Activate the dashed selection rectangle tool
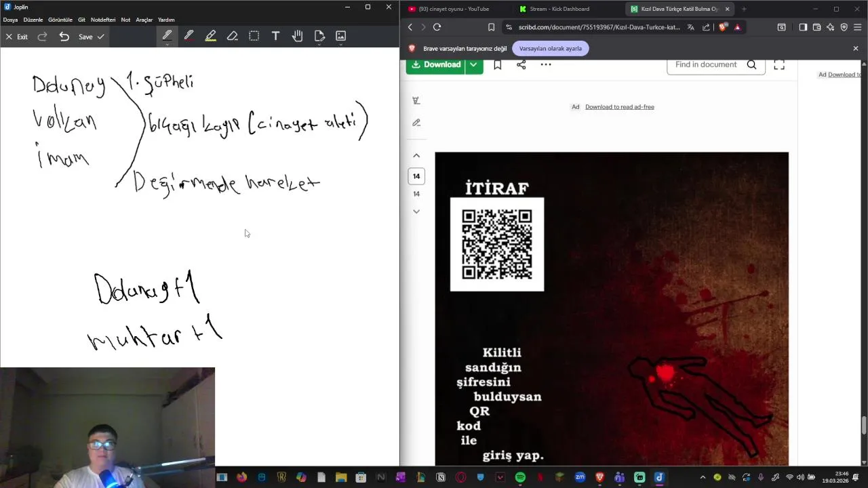This screenshot has height=488, width=868. coord(254,36)
